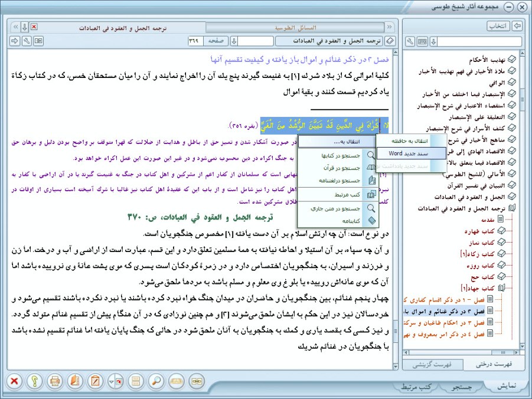Screen dimensions: 532x399
Task: Select context menu item جستجو در قرآن
Action: [337, 168]
